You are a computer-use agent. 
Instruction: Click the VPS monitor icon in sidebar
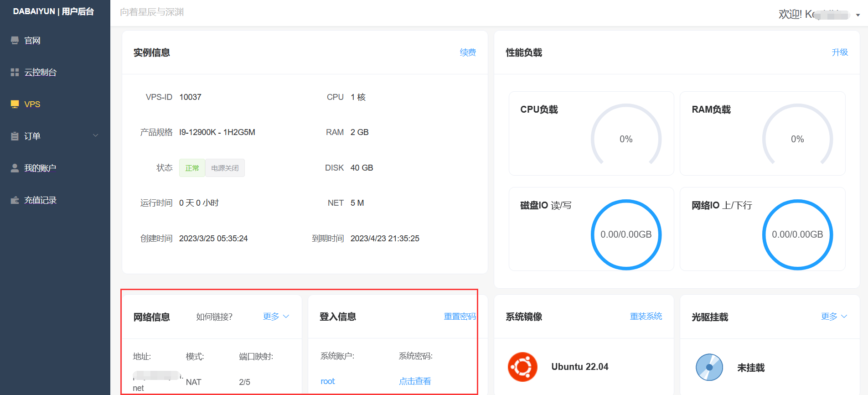pyautogui.click(x=15, y=104)
